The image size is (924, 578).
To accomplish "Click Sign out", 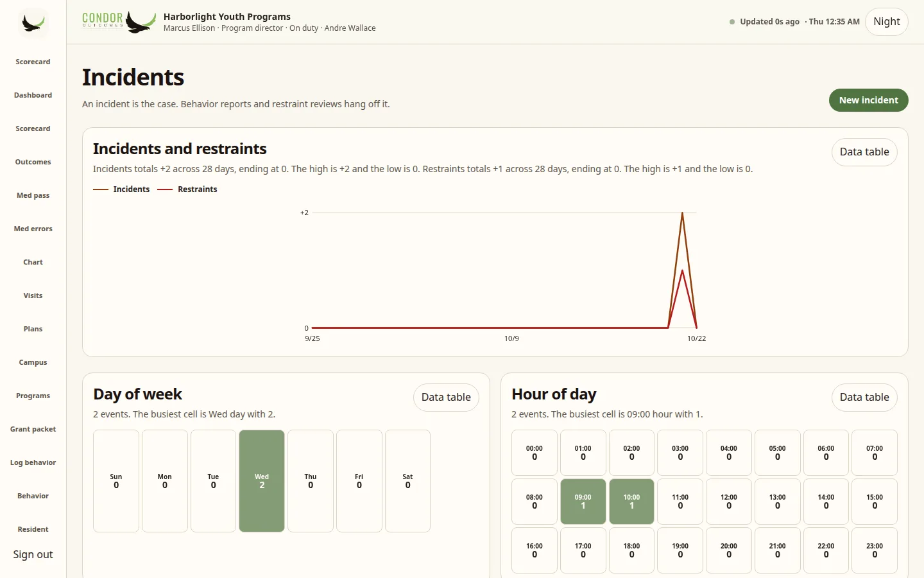I will [x=33, y=555].
